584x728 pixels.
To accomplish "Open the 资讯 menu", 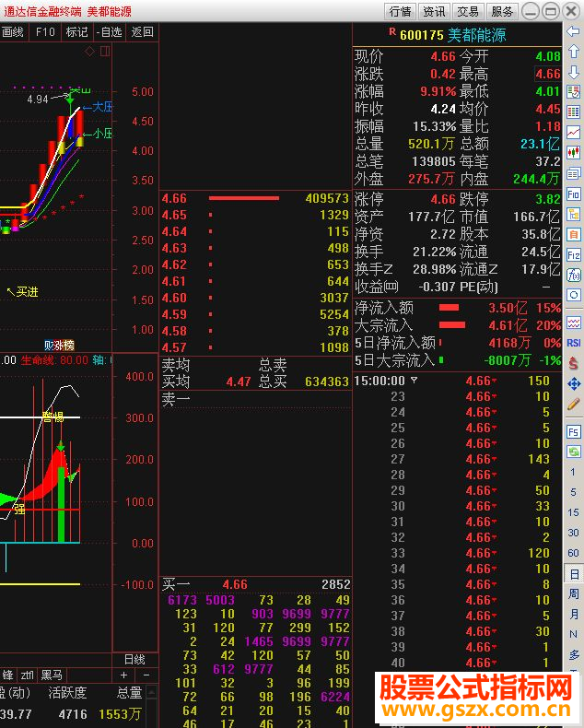I will coord(435,11).
